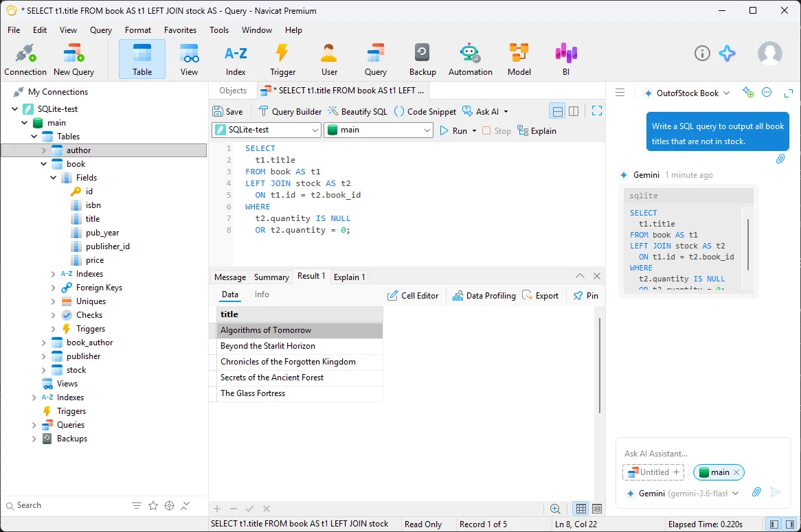Focus the Ask AI Assistant input

(703, 453)
